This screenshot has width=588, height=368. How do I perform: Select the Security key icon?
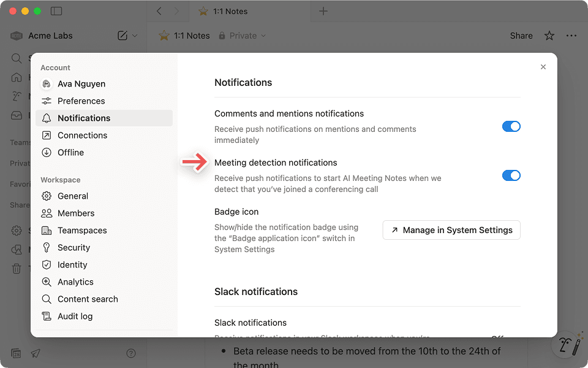(46, 247)
